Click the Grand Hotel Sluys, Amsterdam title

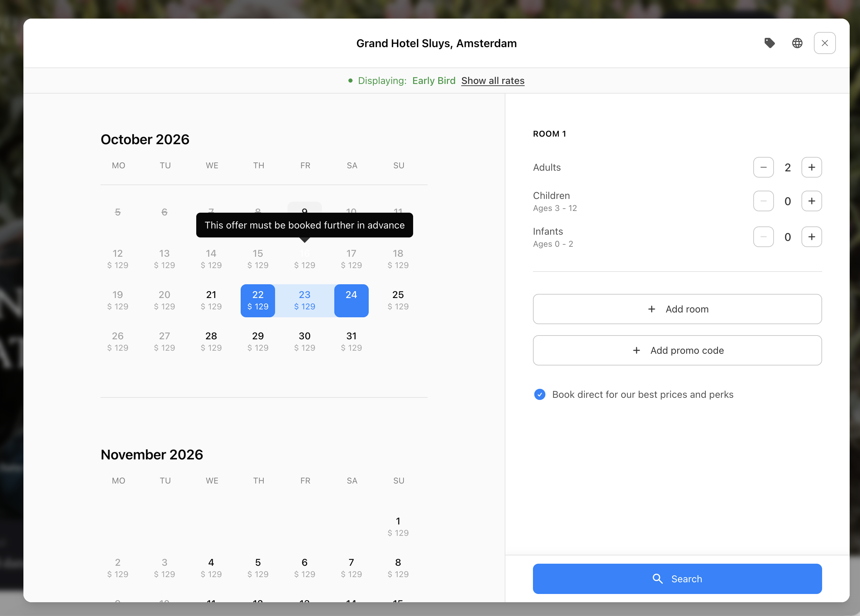[437, 43]
